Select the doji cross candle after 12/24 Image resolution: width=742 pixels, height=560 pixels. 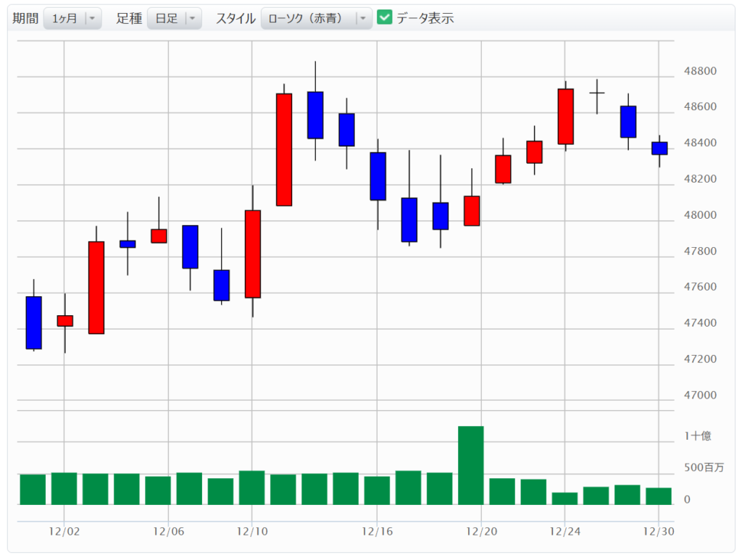tap(597, 93)
